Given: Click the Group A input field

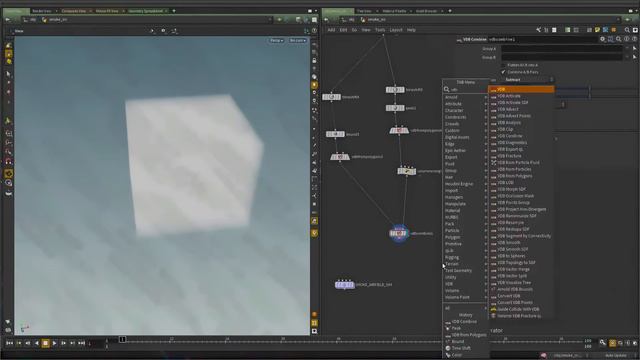Looking at the screenshot, I should (x=562, y=48).
